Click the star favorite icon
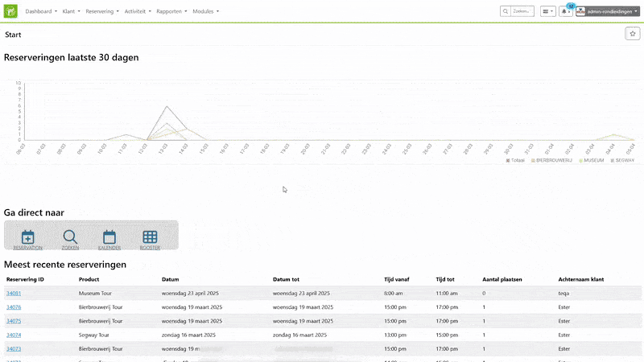 (632, 34)
